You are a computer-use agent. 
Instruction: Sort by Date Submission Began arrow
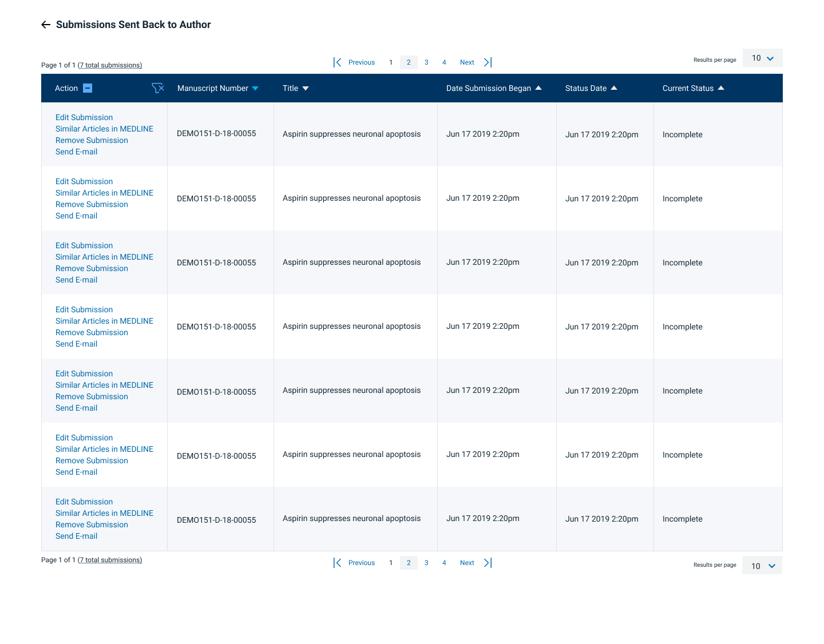coord(538,88)
